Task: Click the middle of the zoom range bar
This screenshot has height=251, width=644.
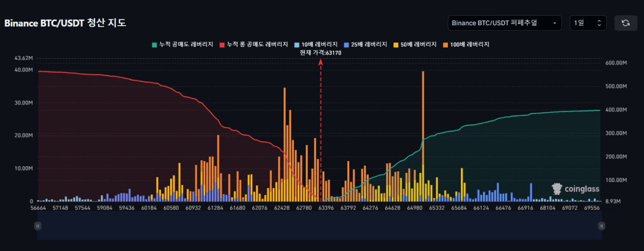Action: 319,226
